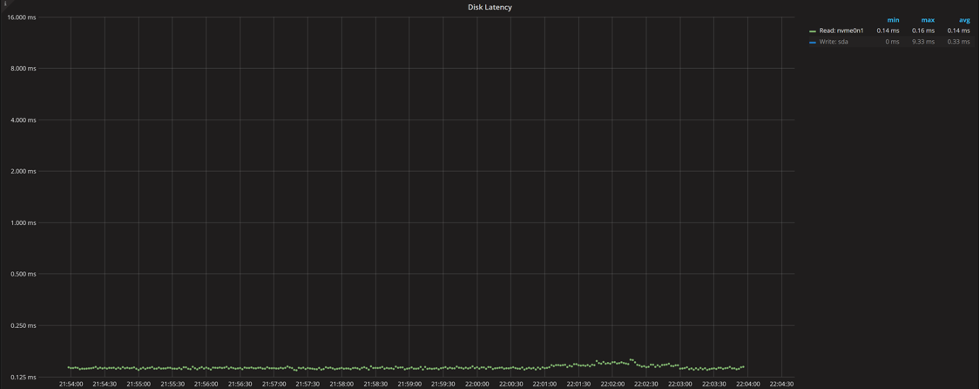This screenshot has height=389, width=980.
Task: Click the 21:54:00 label on the time axis
Action: coord(71,384)
